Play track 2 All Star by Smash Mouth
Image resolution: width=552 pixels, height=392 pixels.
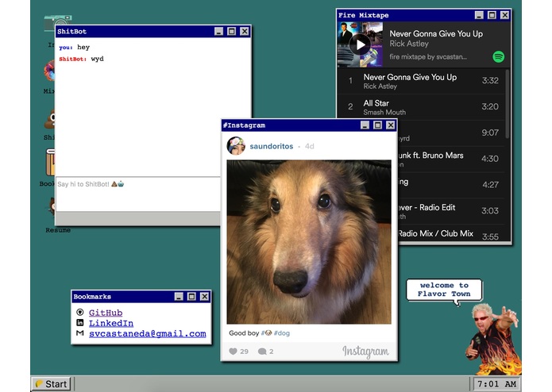(421, 107)
